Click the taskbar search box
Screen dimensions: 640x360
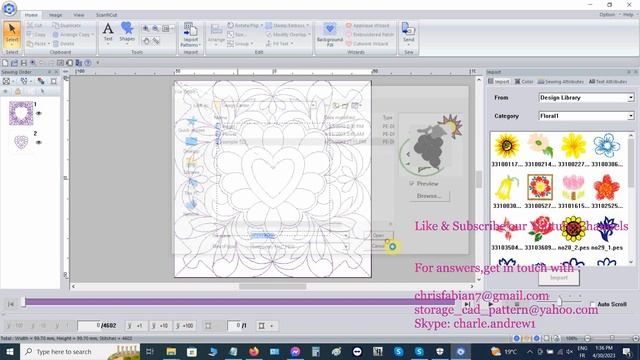point(80,351)
